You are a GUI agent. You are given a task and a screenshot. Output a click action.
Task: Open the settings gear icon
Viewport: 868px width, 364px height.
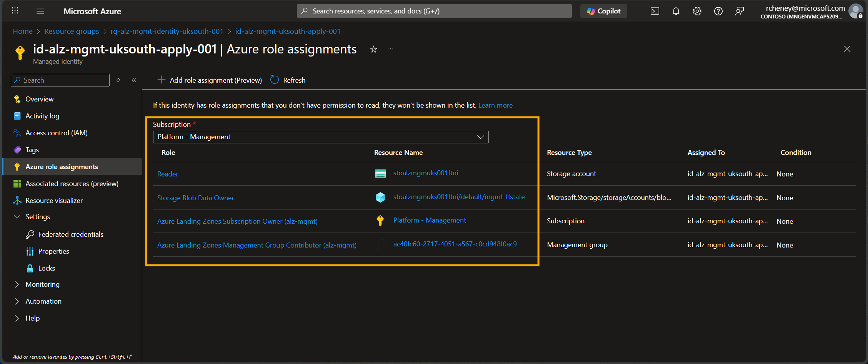[697, 11]
